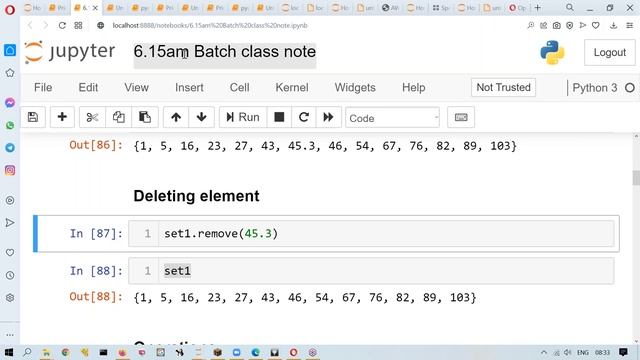This screenshot has height=360, width=640.
Task: Save the notebook with the floppy icon
Action: pos(33,117)
